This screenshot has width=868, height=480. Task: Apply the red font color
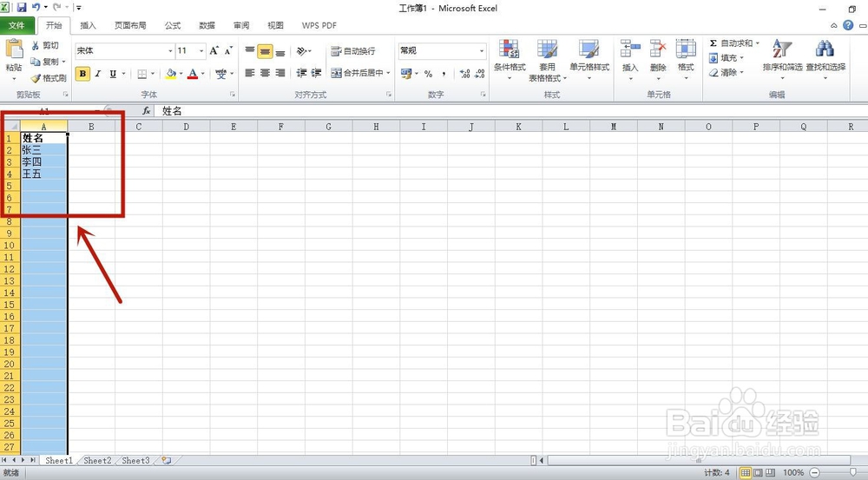192,73
